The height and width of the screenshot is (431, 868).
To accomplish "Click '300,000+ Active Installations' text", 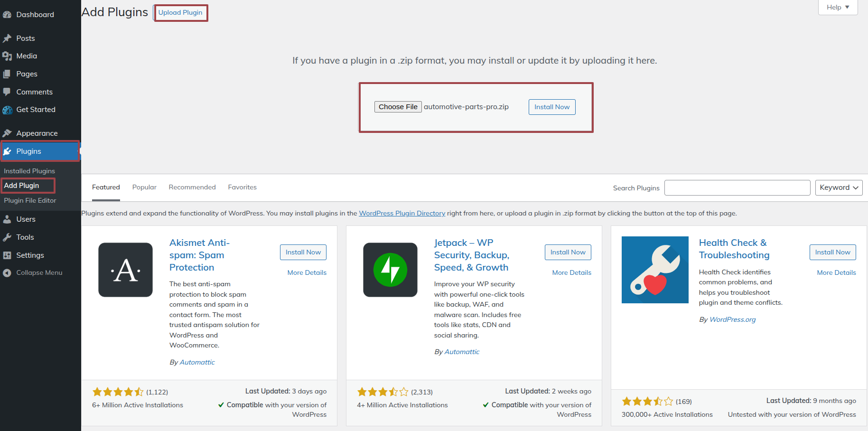I will coord(667,415).
